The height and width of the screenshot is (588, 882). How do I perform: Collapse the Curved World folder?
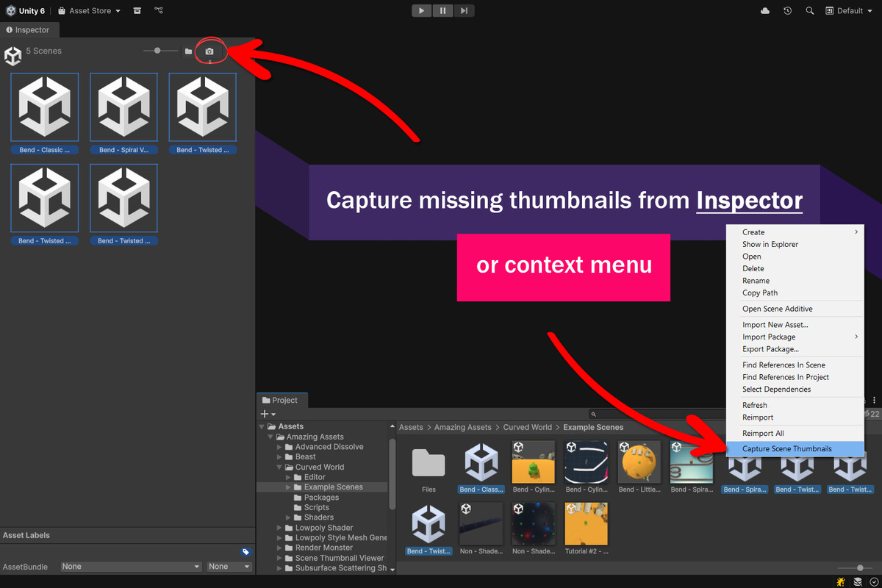(x=280, y=467)
